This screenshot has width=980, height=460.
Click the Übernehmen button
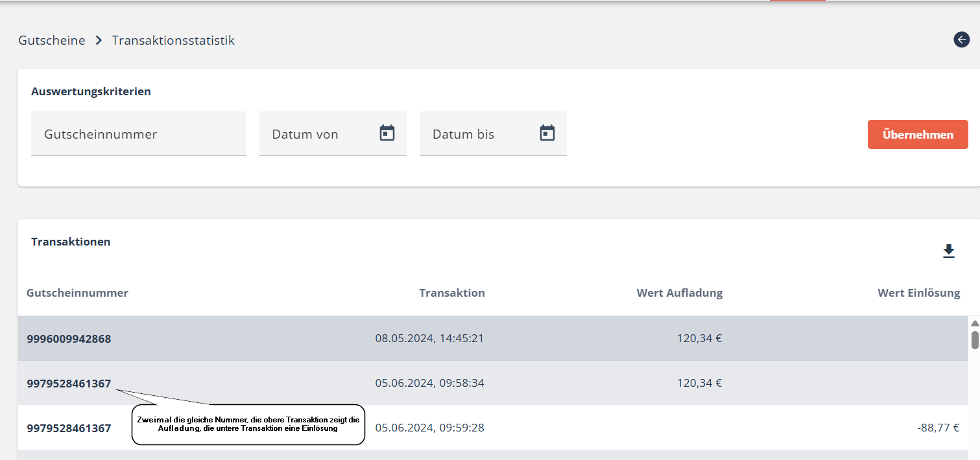tap(918, 135)
